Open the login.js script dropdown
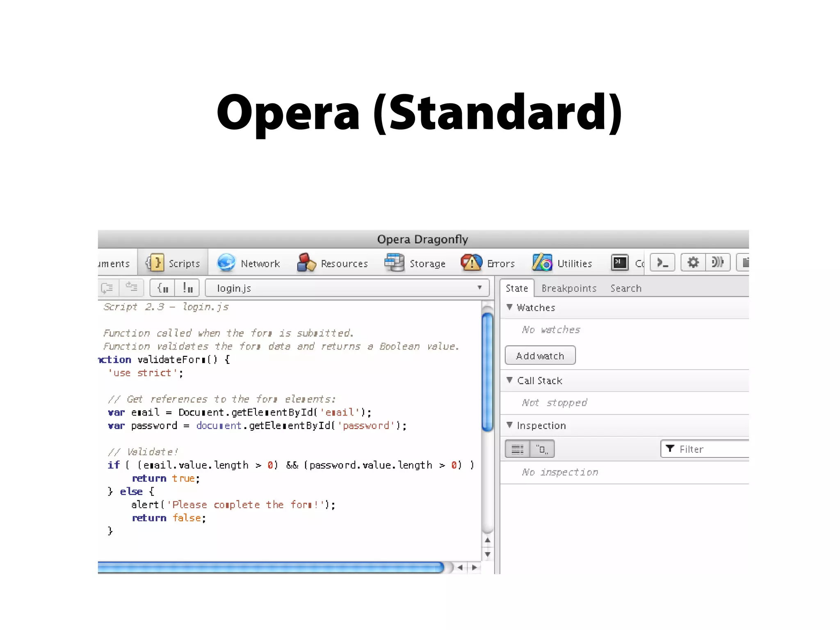The image size is (840, 630). click(x=347, y=288)
